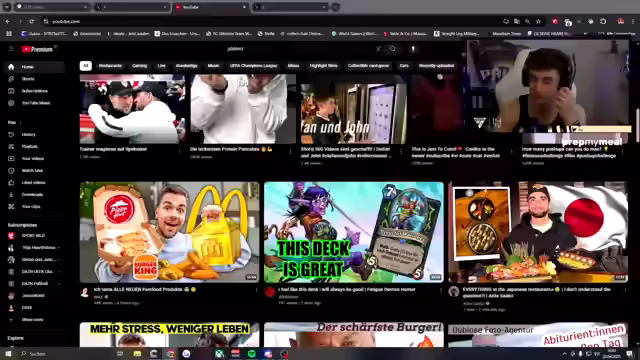The image size is (640, 360).
Task: Open the MEHR STRESS, WENIGER LEBEN thumbnail
Action: [x=169, y=335]
